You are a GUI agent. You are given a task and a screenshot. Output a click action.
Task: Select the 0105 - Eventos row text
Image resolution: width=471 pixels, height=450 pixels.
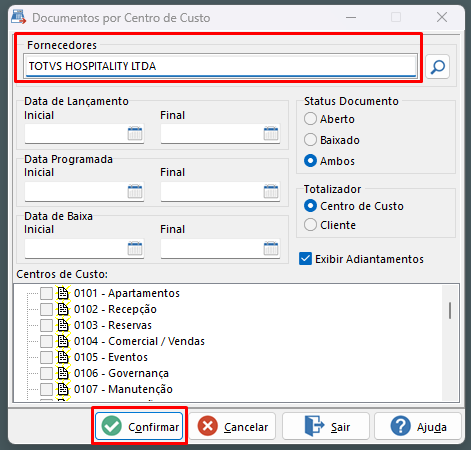[x=111, y=357]
